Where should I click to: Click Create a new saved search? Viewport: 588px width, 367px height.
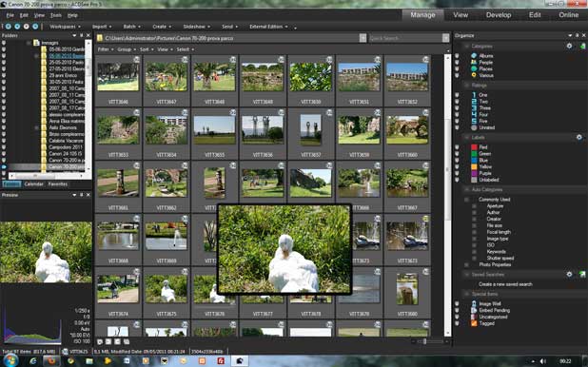[505, 284]
